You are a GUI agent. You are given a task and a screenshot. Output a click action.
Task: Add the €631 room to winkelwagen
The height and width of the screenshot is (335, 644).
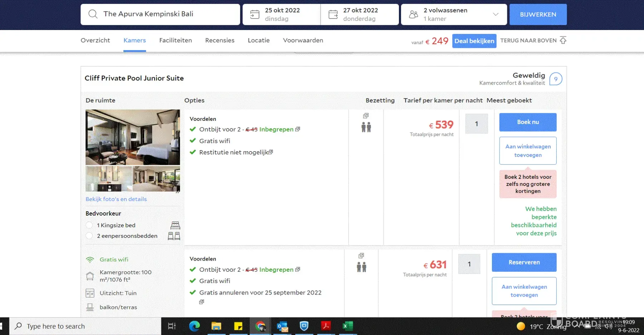click(x=524, y=291)
